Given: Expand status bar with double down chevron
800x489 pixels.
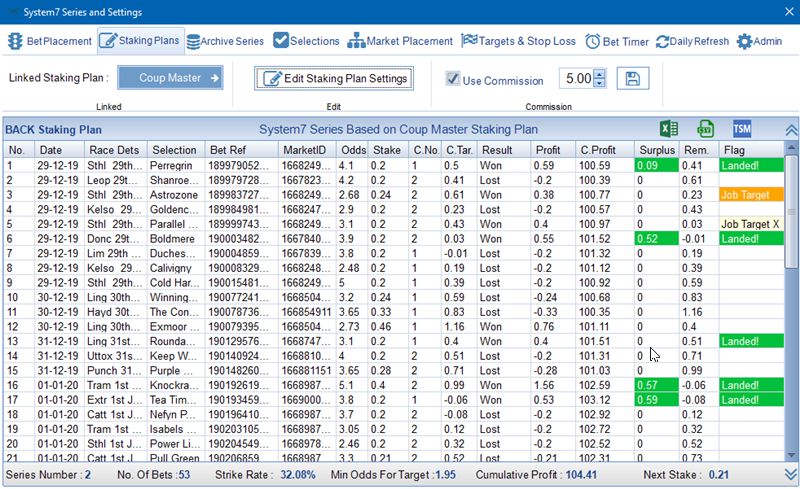Looking at the screenshot, I should click(x=791, y=475).
